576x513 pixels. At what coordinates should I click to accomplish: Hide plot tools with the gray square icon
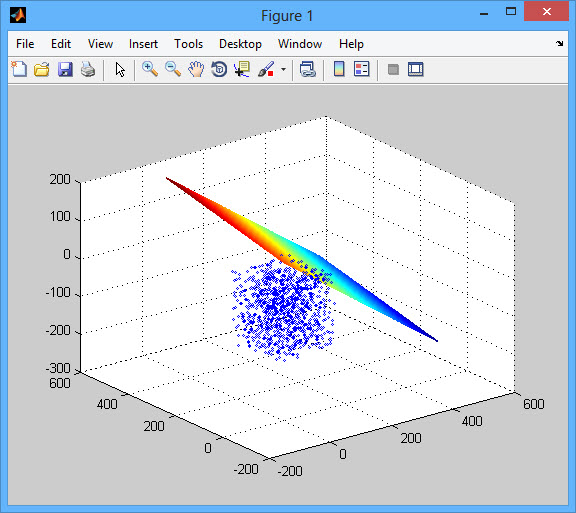coord(393,69)
